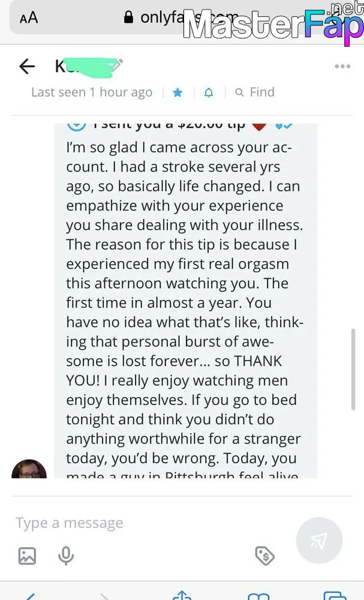Open the three-dot chat options menu
This screenshot has height=600, width=364.
(x=342, y=66)
